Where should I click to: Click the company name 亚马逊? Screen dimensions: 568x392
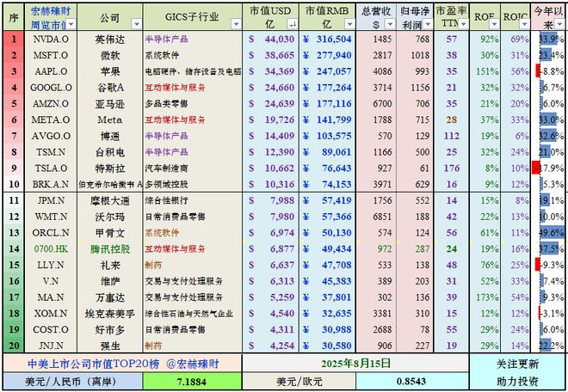pos(110,104)
